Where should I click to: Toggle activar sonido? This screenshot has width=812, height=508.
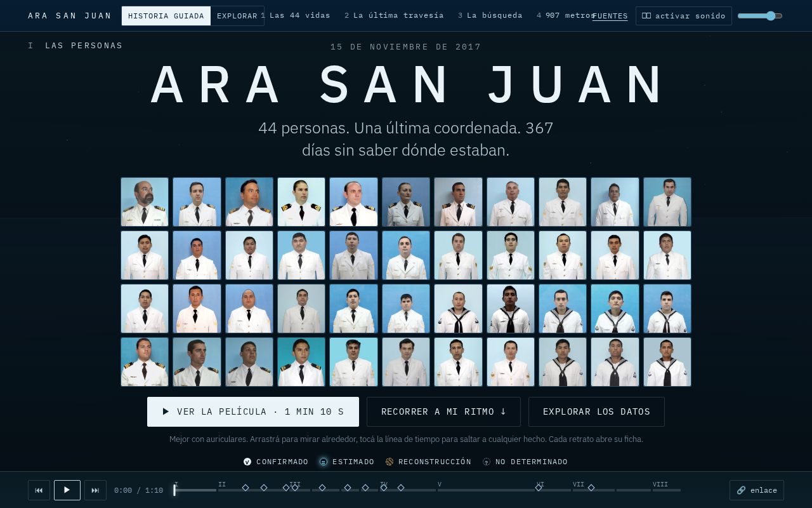pos(684,16)
